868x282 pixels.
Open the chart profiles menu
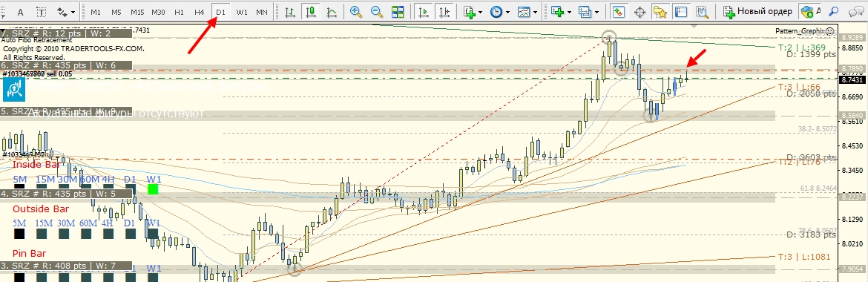pos(585,11)
